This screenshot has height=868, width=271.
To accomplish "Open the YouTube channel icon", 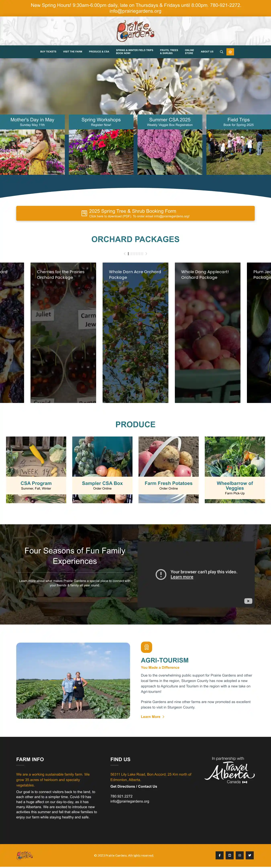I will 230,855.
